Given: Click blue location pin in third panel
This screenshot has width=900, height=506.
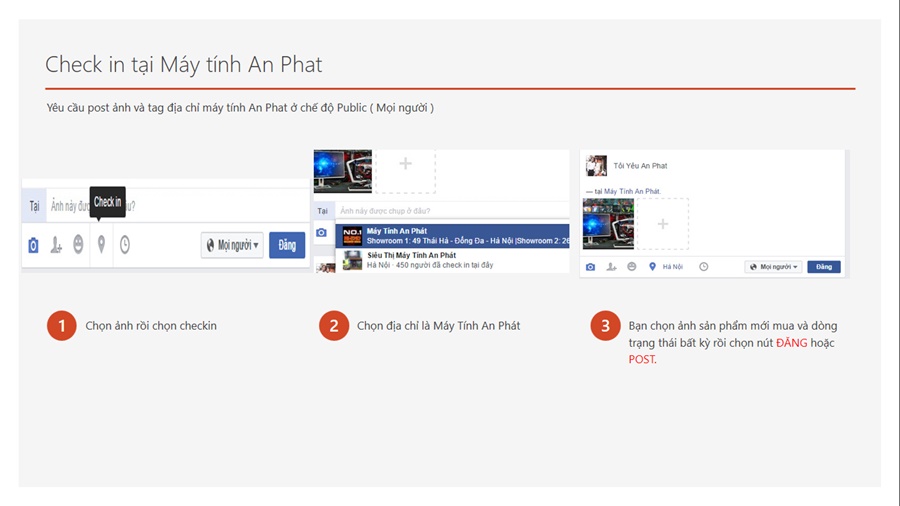Looking at the screenshot, I should tap(652, 267).
